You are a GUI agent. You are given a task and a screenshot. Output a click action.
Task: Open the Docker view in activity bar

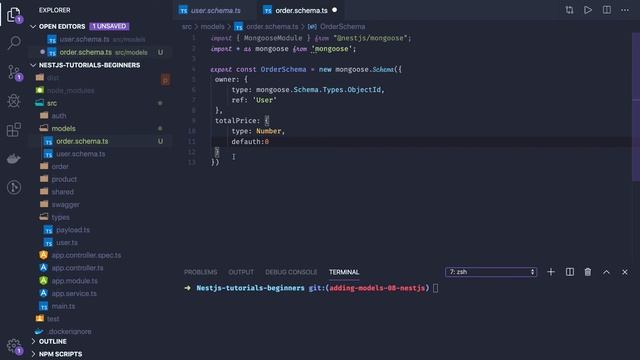click(14, 158)
